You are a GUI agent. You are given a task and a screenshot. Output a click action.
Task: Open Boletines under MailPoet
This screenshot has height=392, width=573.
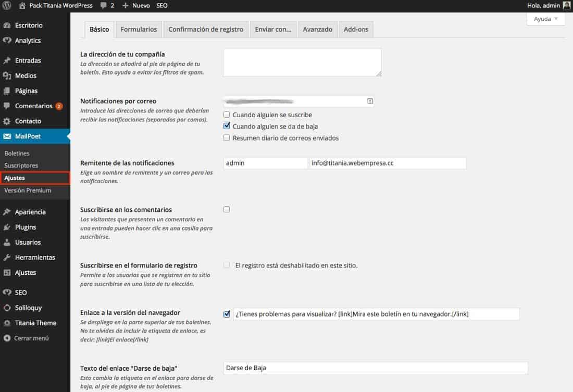click(17, 154)
